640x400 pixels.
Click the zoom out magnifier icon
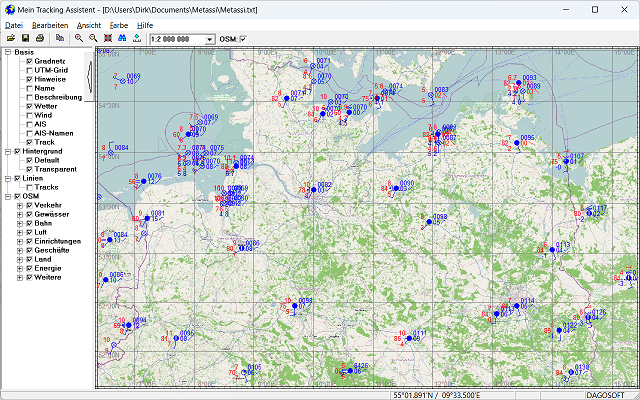[93, 38]
